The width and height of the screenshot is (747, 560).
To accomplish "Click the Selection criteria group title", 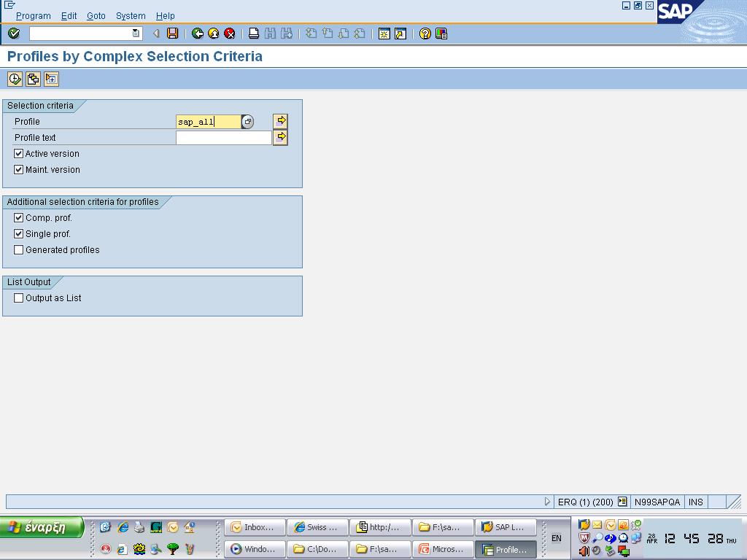I will tap(40, 105).
